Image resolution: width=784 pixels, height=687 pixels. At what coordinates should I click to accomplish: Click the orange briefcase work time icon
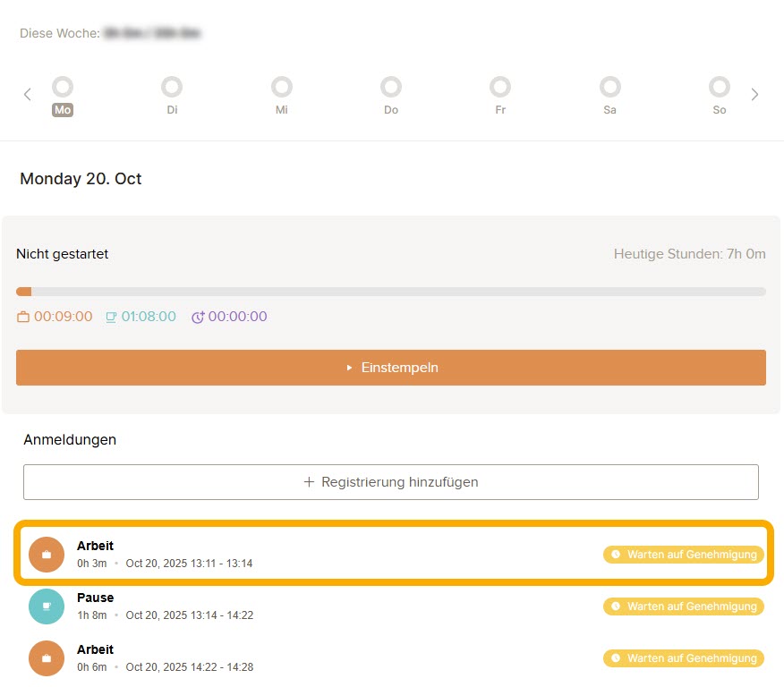pyautogui.click(x=23, y=317)
